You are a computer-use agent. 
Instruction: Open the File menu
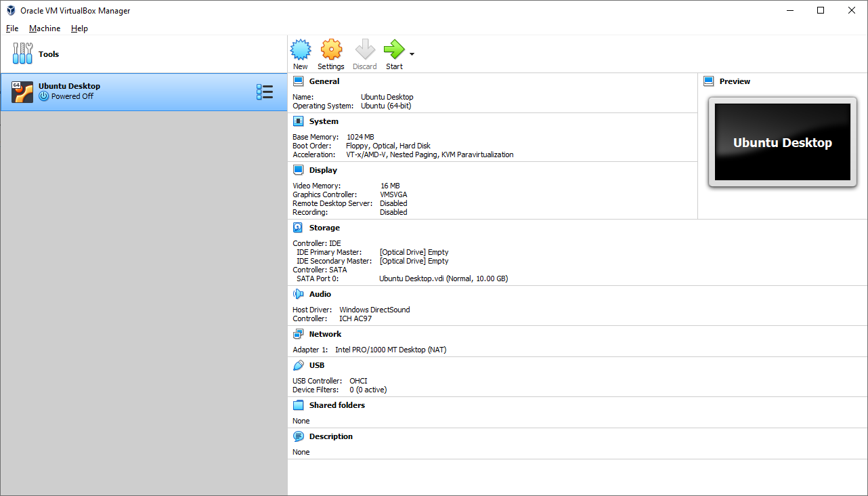[x=12, y=28]
